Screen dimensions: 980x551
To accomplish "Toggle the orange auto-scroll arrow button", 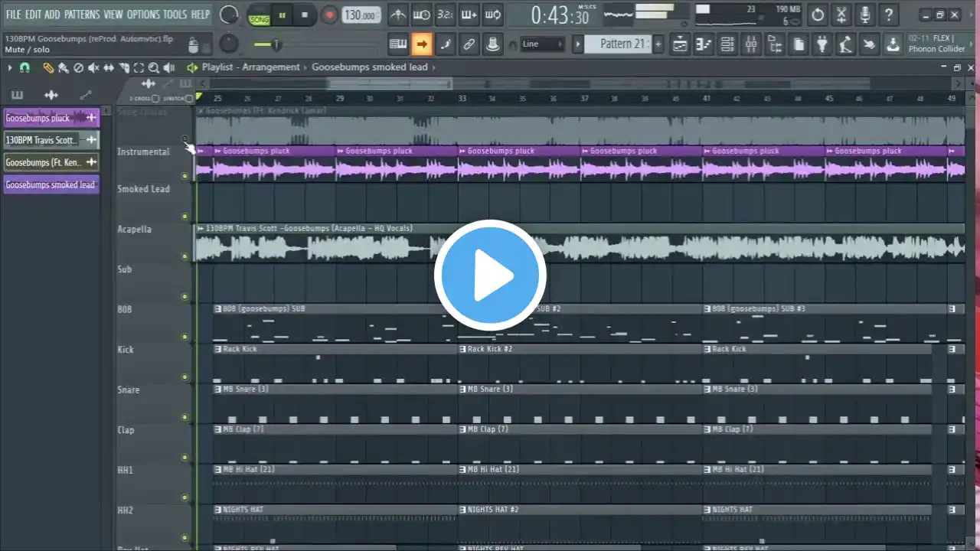I will [x=422, y=44].
